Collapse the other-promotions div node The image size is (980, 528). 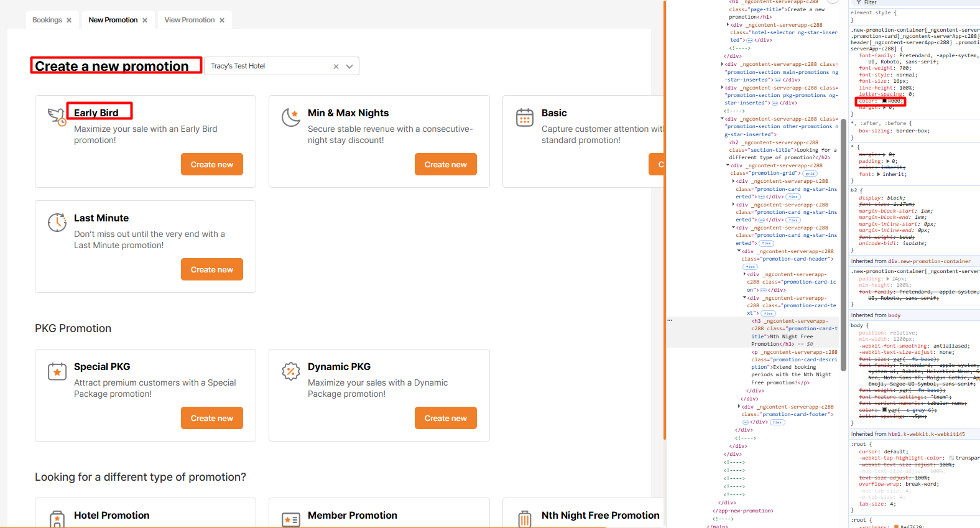click(722, 119)
